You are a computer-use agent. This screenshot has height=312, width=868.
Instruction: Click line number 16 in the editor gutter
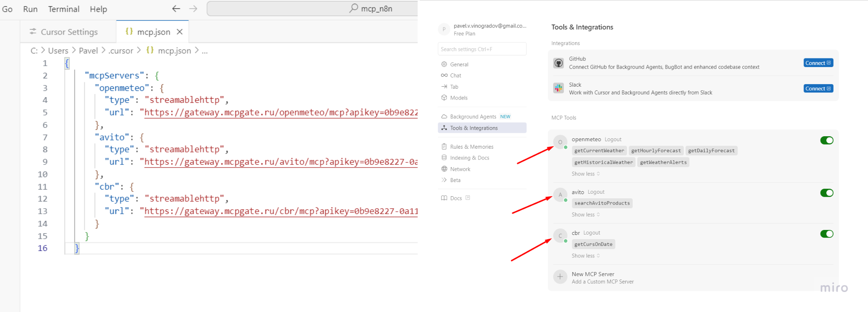42,248
